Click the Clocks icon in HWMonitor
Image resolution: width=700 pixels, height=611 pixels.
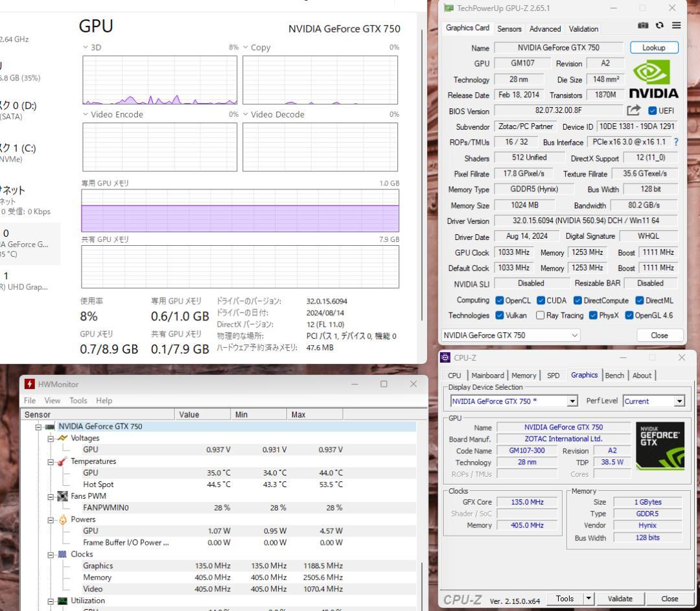click(x=62, y=554)
